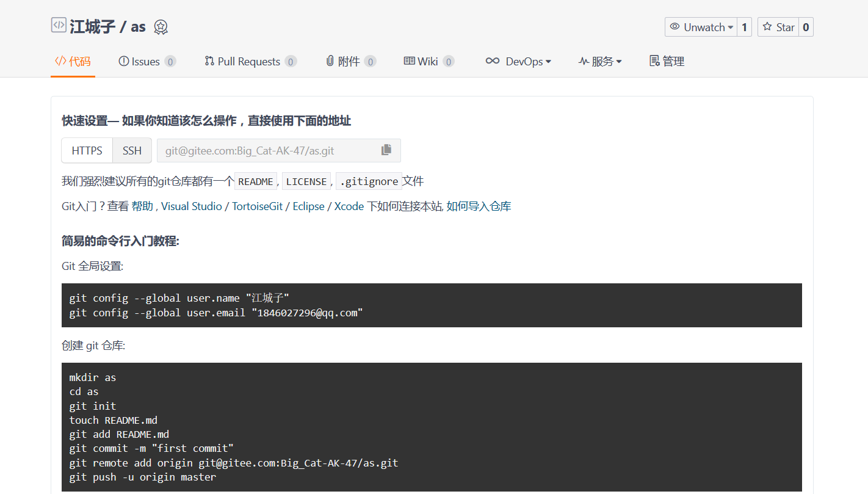Click the 'git init' command line

(x=93, y=406)
